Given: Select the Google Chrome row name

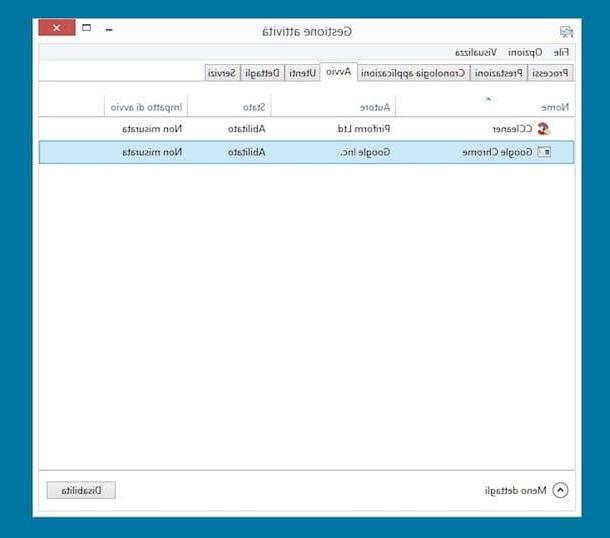Looking at the screenshot, I should (x=497, y=152).
